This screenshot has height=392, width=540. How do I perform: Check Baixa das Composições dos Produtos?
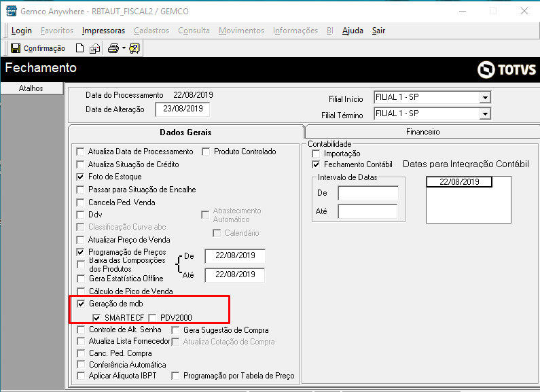[x=81, y=264]
